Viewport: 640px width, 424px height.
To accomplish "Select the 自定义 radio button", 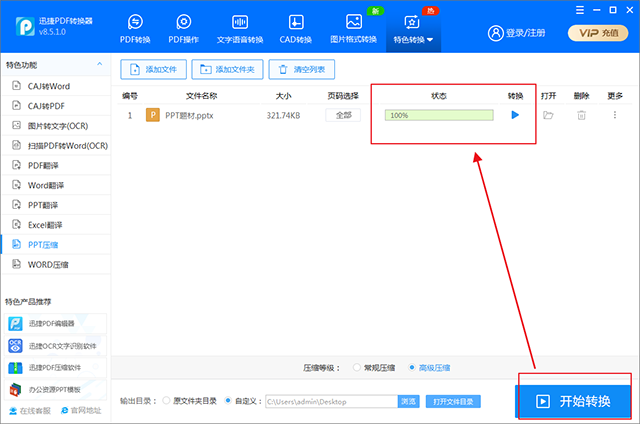I will (x=228, y=401).
